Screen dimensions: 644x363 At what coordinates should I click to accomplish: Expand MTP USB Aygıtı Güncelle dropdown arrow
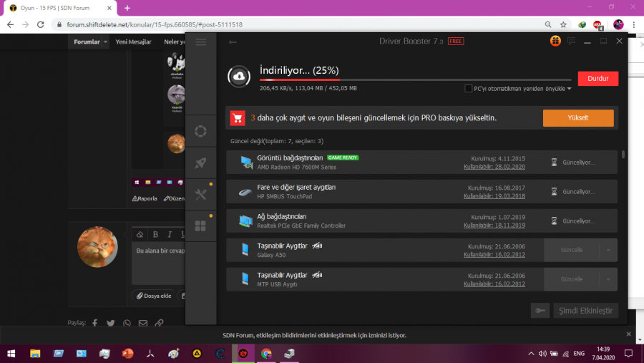coord(608,279)
